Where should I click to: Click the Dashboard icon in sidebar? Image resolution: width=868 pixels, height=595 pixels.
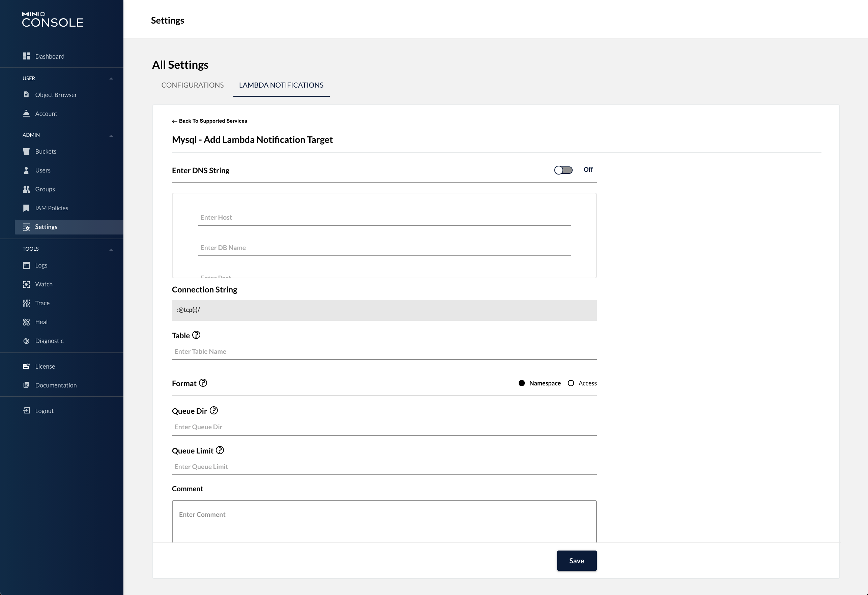(26, 56)
